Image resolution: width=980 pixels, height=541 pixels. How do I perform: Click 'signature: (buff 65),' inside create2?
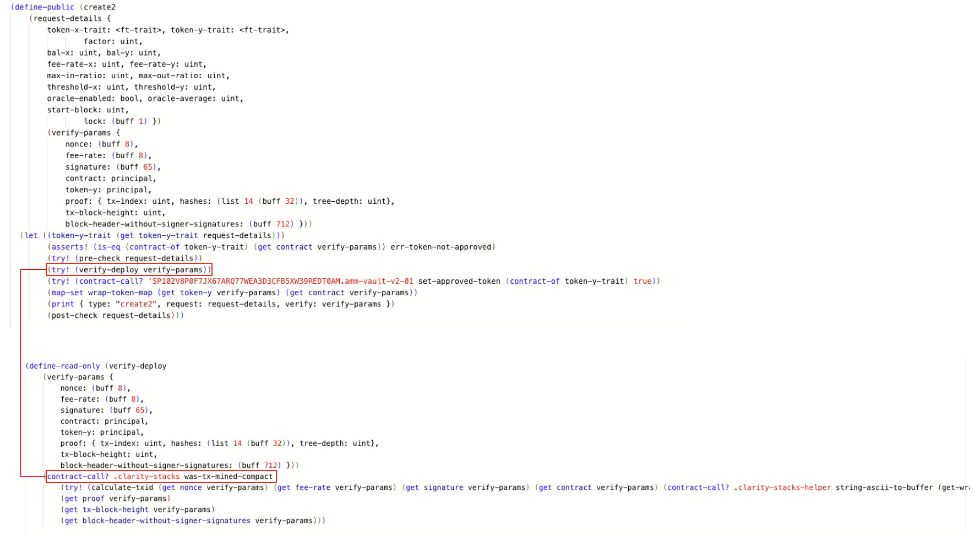coord(113,167)
